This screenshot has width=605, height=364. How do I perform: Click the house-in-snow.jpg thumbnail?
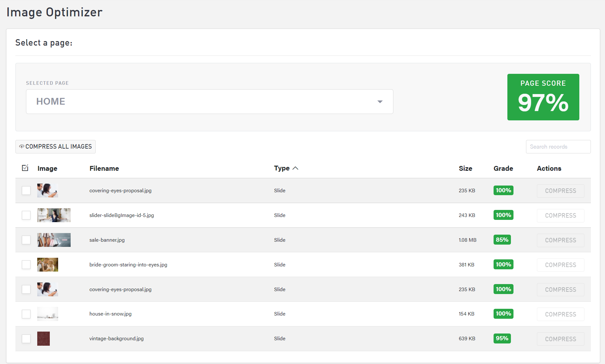pyautogui.click(x=48, y=314)
